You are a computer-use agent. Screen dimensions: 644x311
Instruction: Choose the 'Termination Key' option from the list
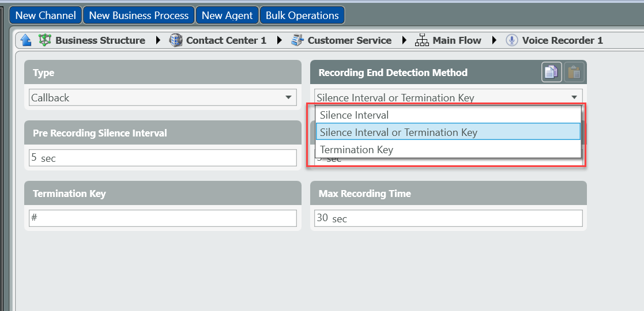356,150
